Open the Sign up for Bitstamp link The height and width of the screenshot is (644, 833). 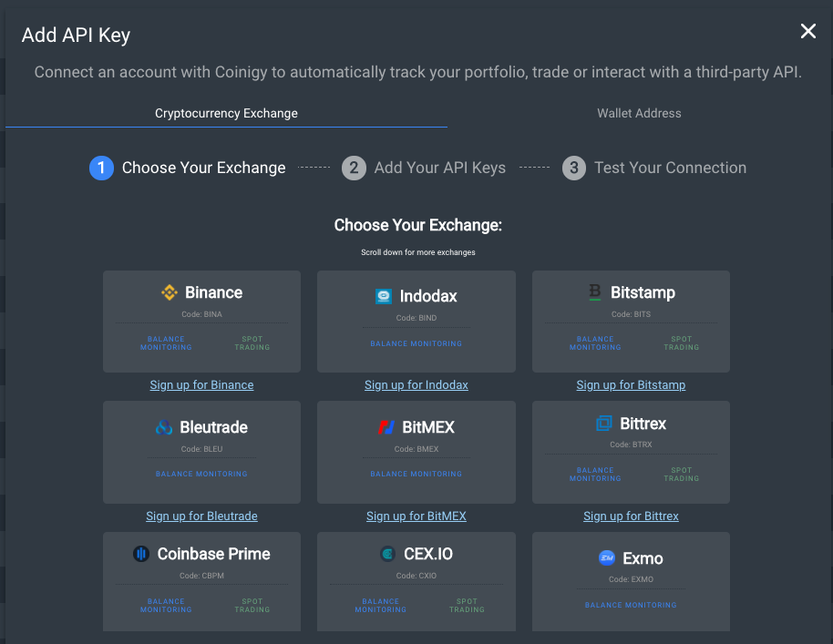click(631, 384)
